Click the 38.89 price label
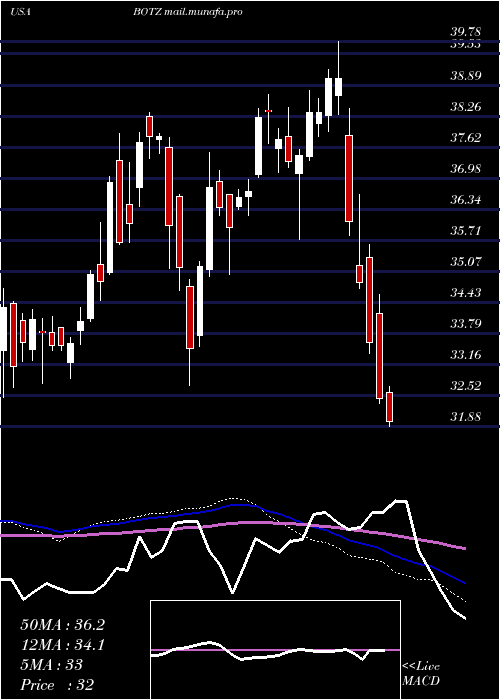This screenshot has width=500, height=700. coord(466,76)
